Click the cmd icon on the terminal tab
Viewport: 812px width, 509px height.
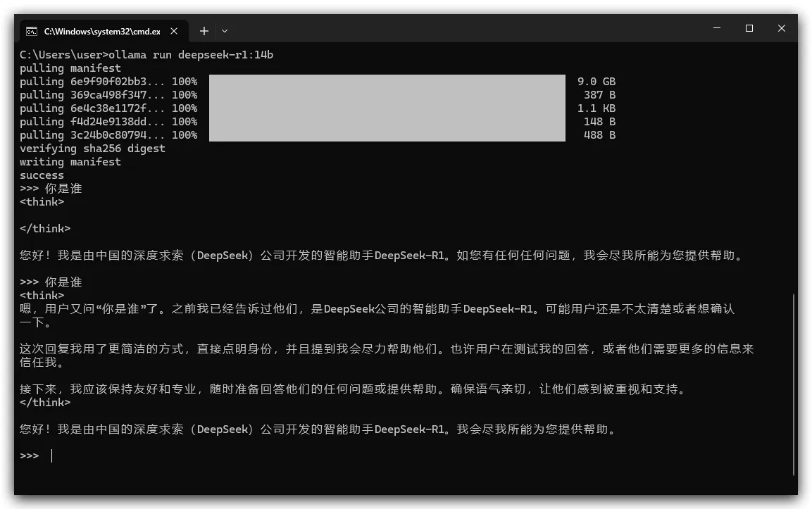(x=32, y=31)
